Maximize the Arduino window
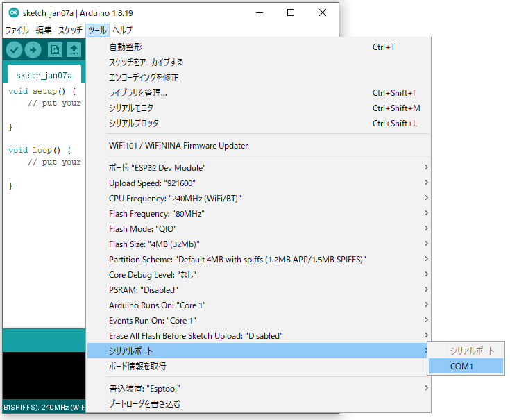 tap(291, 13)
